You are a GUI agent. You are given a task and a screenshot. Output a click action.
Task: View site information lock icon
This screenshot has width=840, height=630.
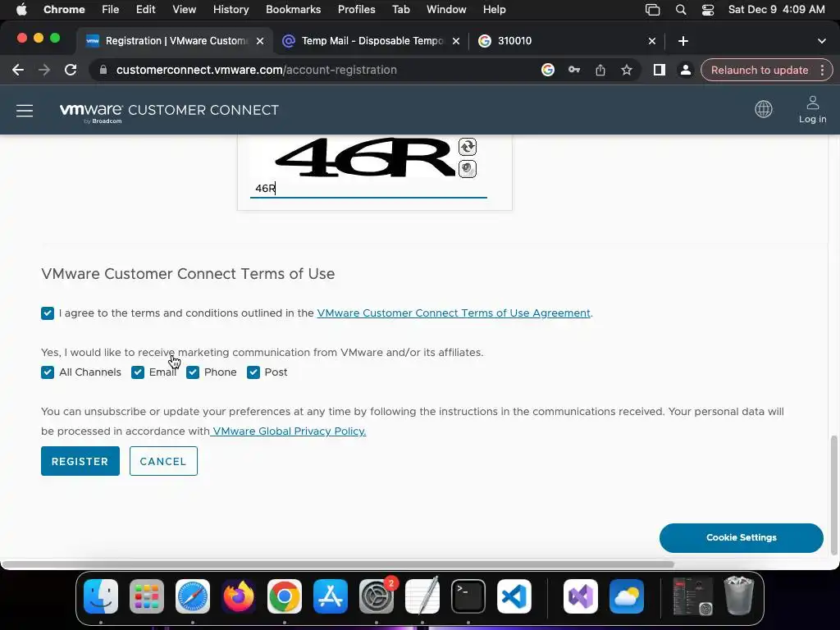pos(103,71)
